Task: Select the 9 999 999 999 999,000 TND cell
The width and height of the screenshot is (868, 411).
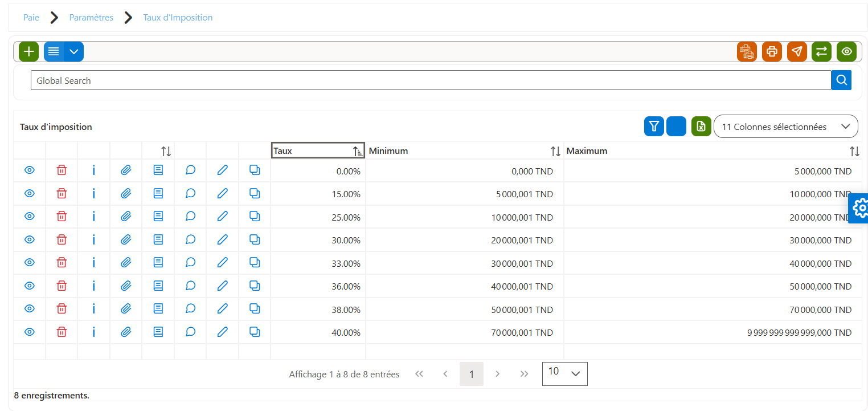Action: click(713, 332)
